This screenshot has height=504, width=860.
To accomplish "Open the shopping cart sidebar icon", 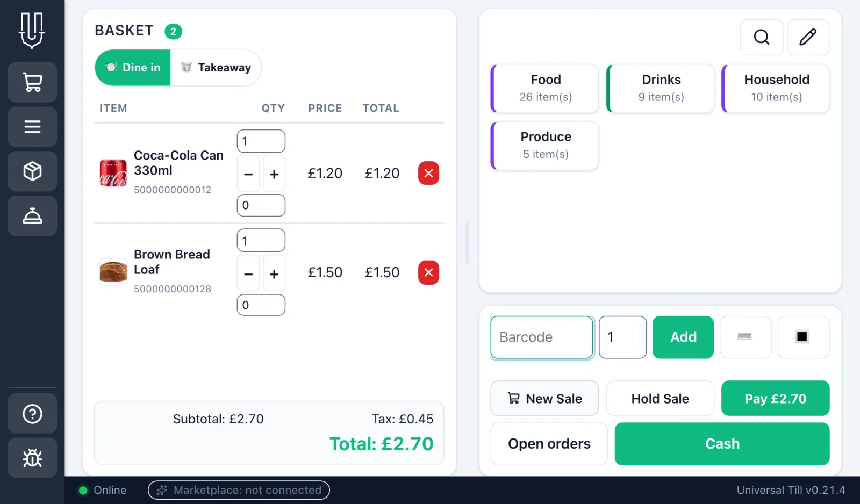I will tap(32, 82).
